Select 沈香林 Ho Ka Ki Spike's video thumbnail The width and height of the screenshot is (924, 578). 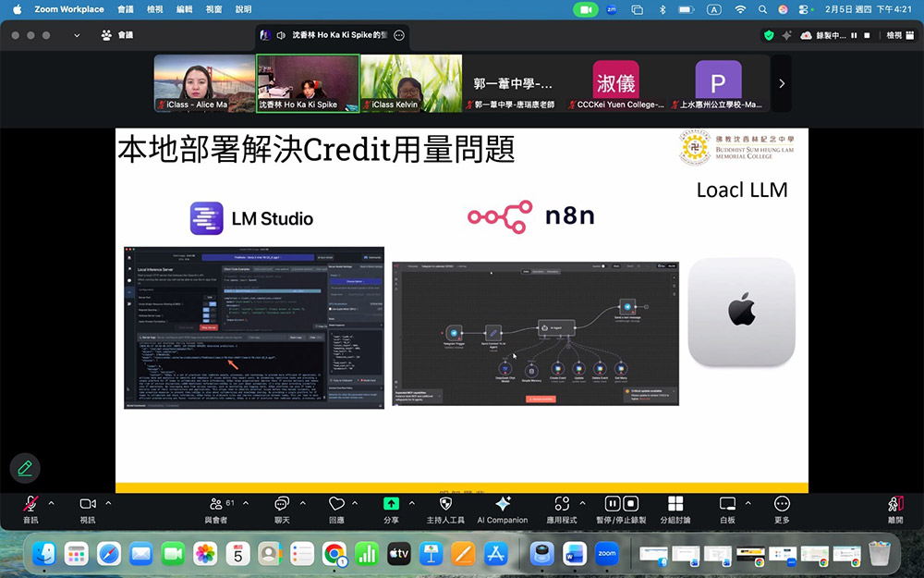click(307, 83)
